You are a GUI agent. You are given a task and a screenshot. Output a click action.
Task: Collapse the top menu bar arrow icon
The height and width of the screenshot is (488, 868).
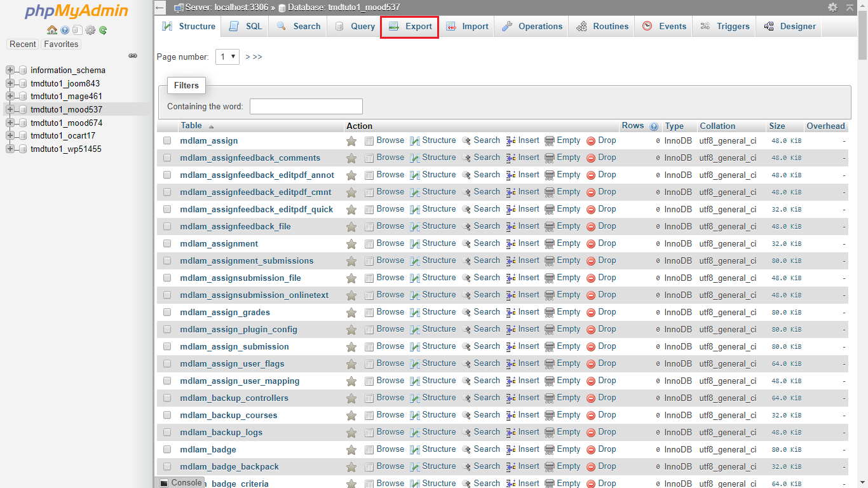(x=850, y=8)
